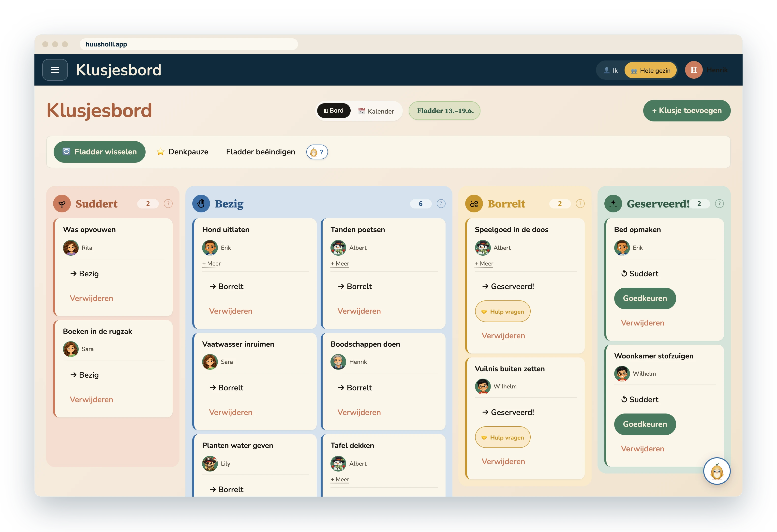This screenshot has width=777, height=532.
Task: Expand + Meer on Hond uitlaten
Action: (211, 264)
